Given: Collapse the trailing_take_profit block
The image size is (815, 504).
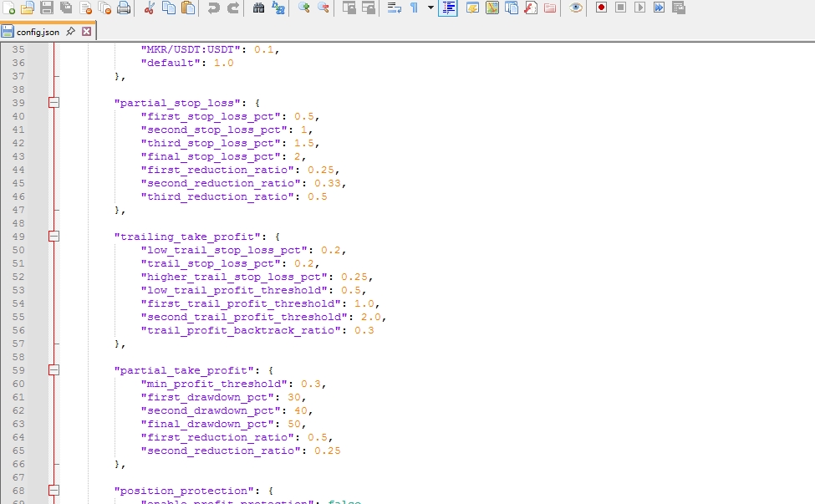Looking at the screenshot, I should click(x=53, y=236).
